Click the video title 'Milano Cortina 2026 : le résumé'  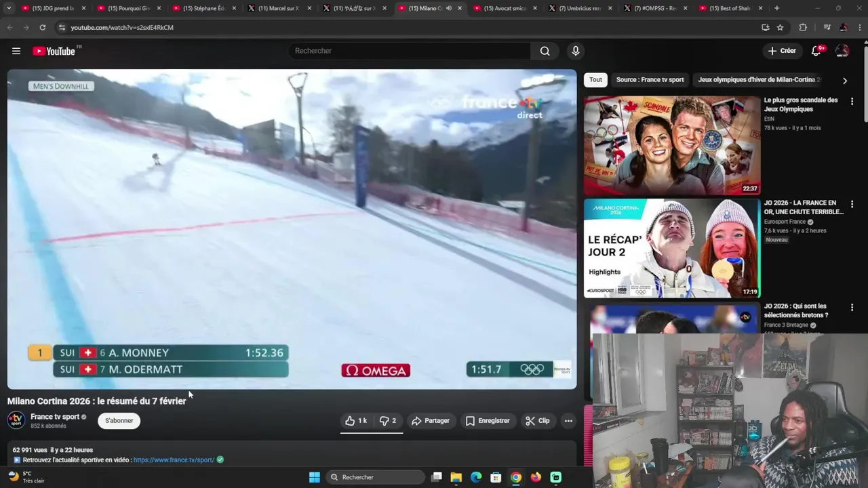point(96,401)
